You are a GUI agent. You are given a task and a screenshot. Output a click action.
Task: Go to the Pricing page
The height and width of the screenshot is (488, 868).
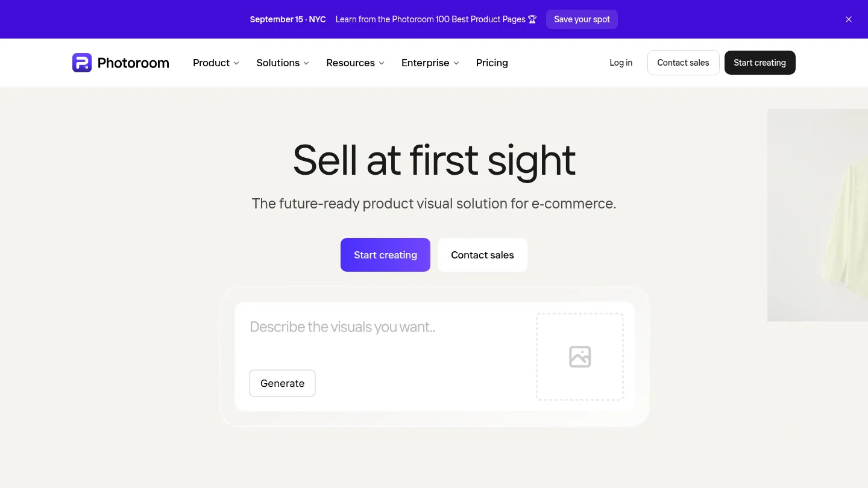492,63
